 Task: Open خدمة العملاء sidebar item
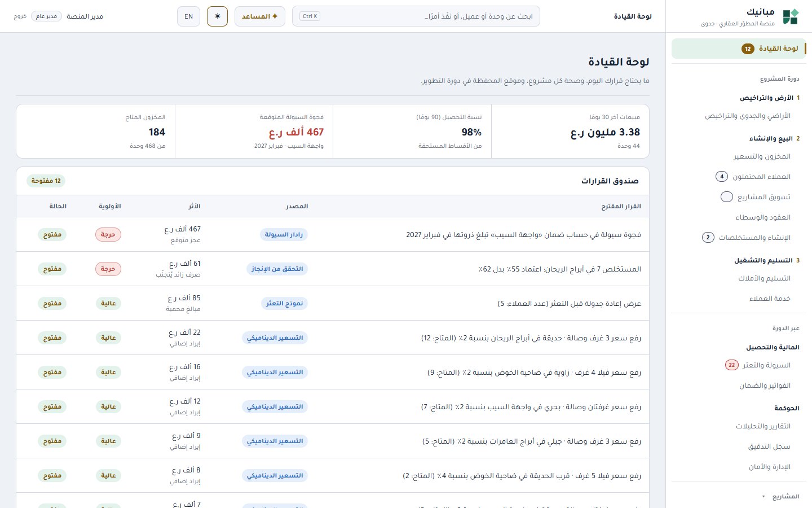[x=739, y=299]
